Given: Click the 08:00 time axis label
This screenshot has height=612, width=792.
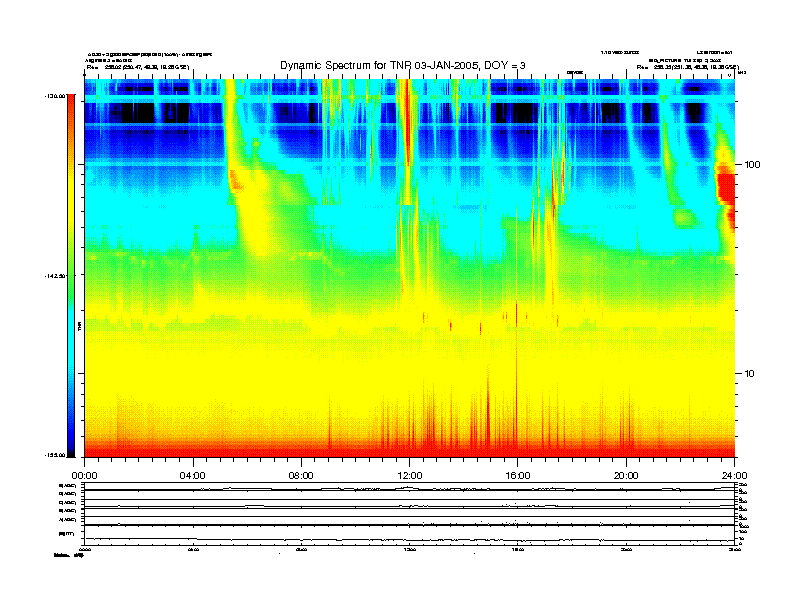Looking at the screenshot, I should [301, 476].
